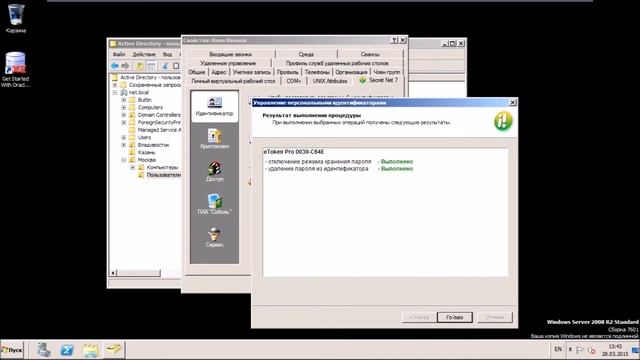Image resolution: width=640 pixels, height=360 pixels.
Task: Open the Доступ section in sidebar
Action: [x=214, y=171]
